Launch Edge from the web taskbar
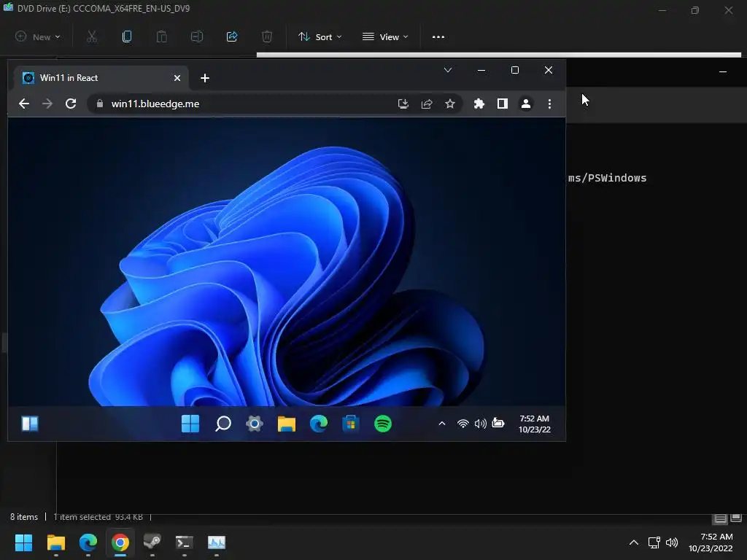747x560 pixels. [319, 424]
